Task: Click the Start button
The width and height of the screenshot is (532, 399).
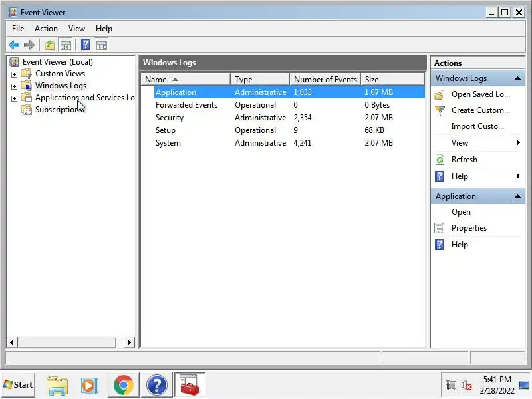Action: coord(19,385)
